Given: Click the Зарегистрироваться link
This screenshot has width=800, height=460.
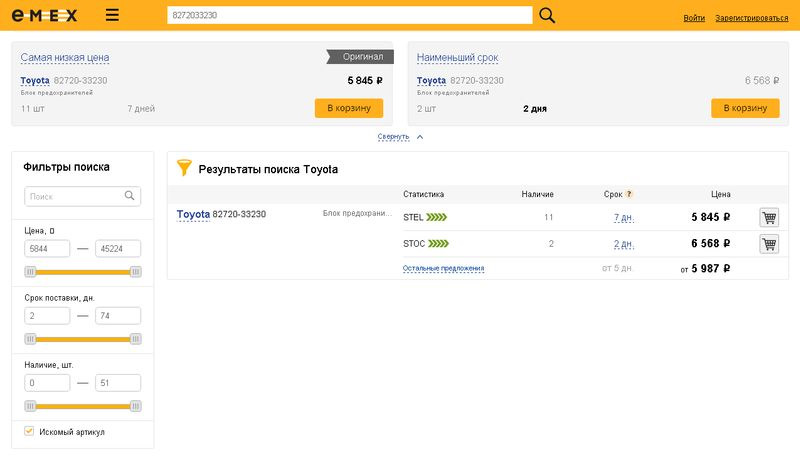Looking at the screenshot, I should click(752, 18).
